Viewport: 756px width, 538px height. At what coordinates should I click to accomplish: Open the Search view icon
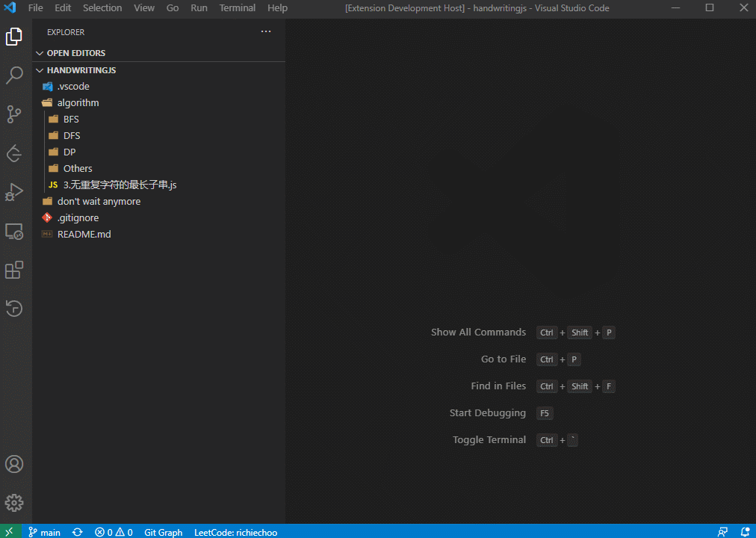pyautogui.click(x=14, y=75)
